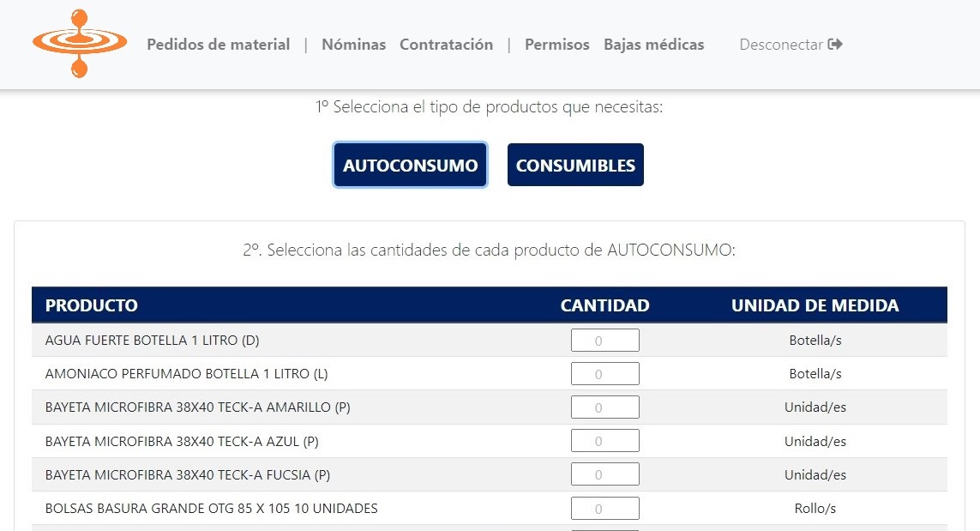The width and height of the screenshot is (980, 531).
Task: Click the Desconectar link
Action: (791, 45)
